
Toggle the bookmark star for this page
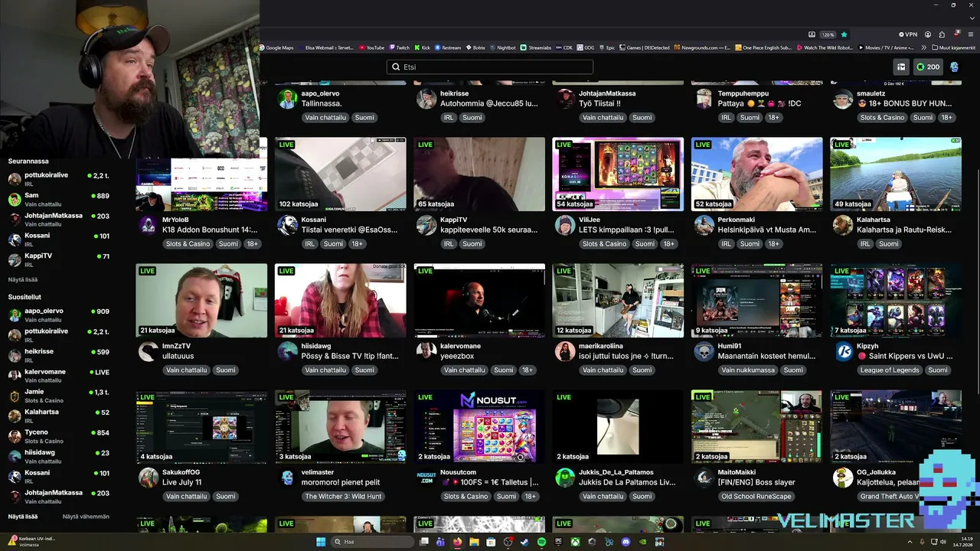[844, 34]
